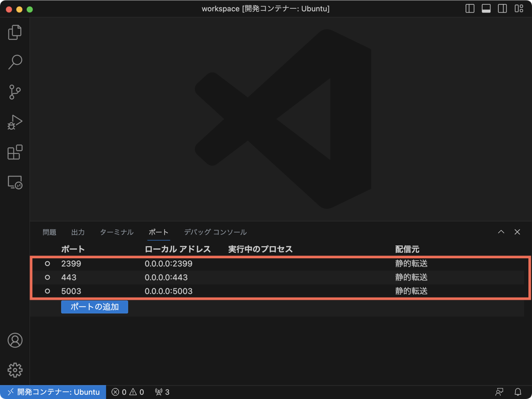Image resolution: width=532 pixels, height=399 pixels.
Task: Click 静的転送 in the 2399 row
Action: [x=411, y=263]
